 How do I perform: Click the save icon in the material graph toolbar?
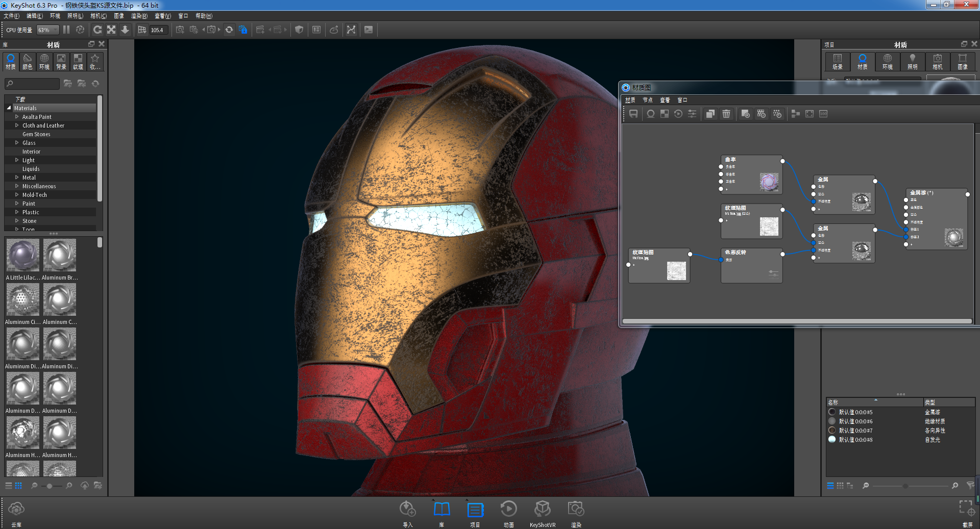click(x=633, y=114)
